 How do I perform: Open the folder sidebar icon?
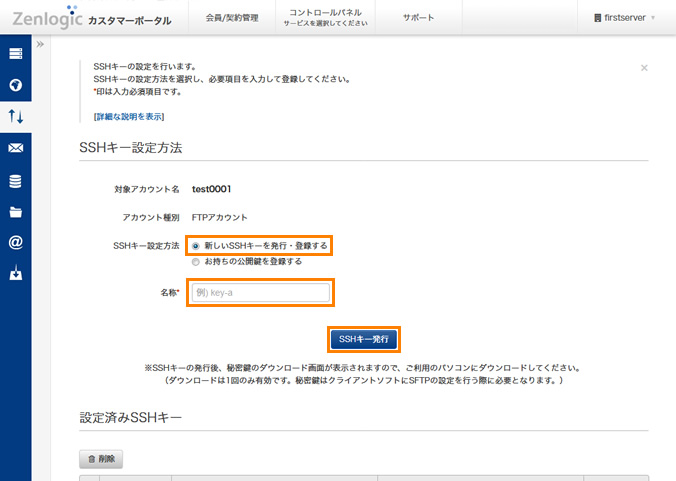(x=16, y=212)
